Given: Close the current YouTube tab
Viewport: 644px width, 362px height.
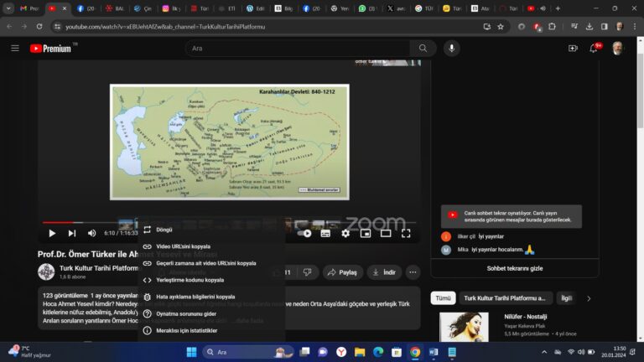Looking at the screenshot, I should pos(65,8).
